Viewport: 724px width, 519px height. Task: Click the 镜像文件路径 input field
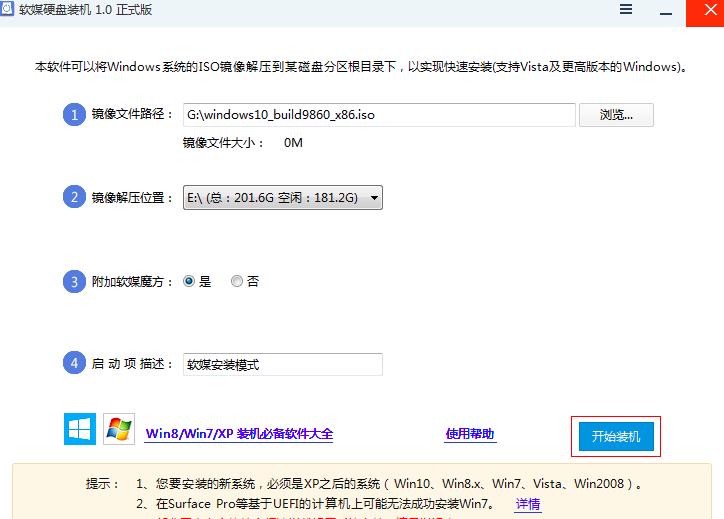click(x=379, y=115)
